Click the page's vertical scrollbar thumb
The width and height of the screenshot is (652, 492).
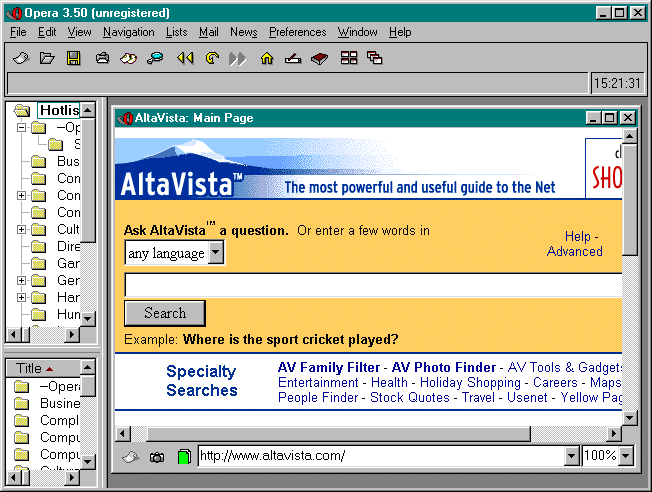pyautogui.click(x=630, y=200)
